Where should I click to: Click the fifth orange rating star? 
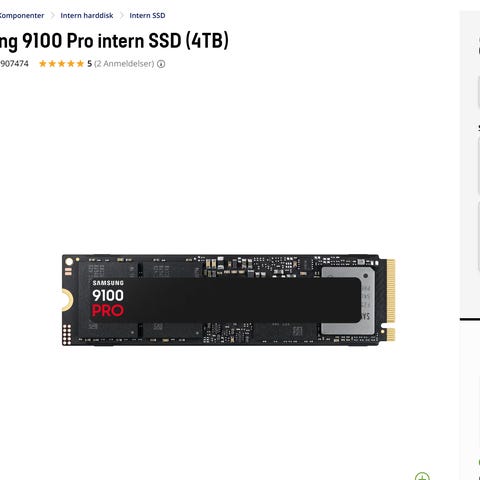click(80, 64)
